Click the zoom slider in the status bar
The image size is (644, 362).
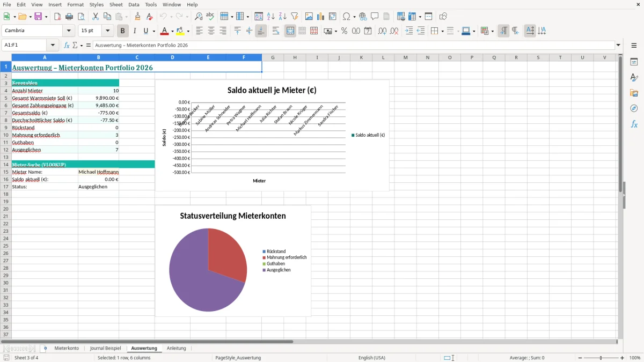(601, 358)
